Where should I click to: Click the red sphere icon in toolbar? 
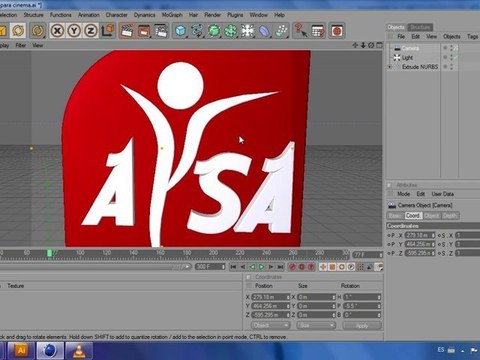click(x=337, y=31)
